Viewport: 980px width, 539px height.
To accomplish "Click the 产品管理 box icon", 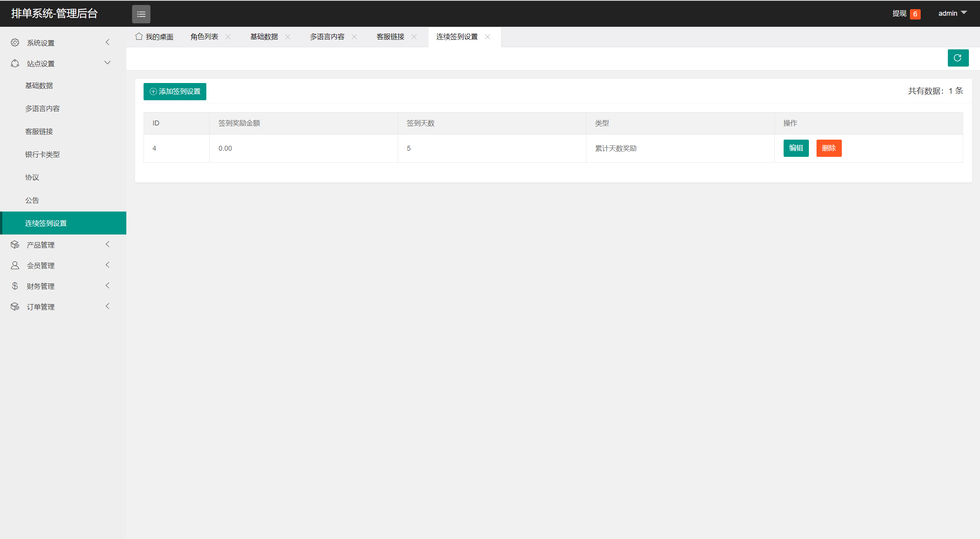I will [15, 244].
